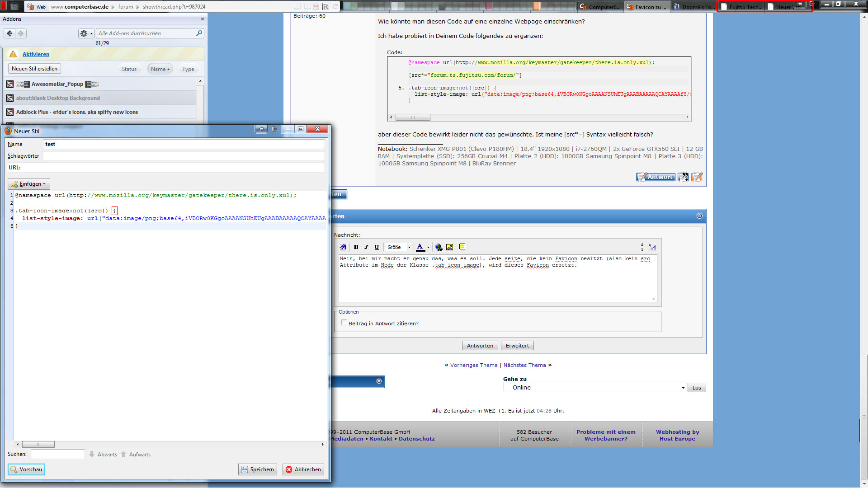Enable 'Beitrag in Antwort zitieren?' checkbox
Image resolution: width=868 pixels, height=488 pixels.
click(344, 323)
